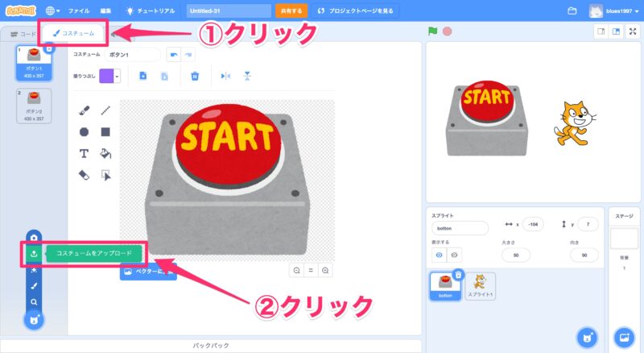The width and height of the screenshot is (644, 353).
Task: Click the green upload costume icon
Action: (34, 253)
